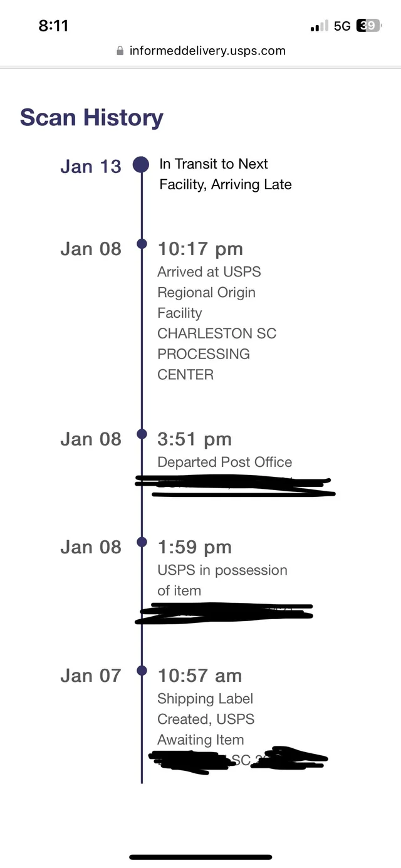Select the Jan 07 shipping label scan dot
The width and height of the screenshot is (401, 868).
coord(141,671)
